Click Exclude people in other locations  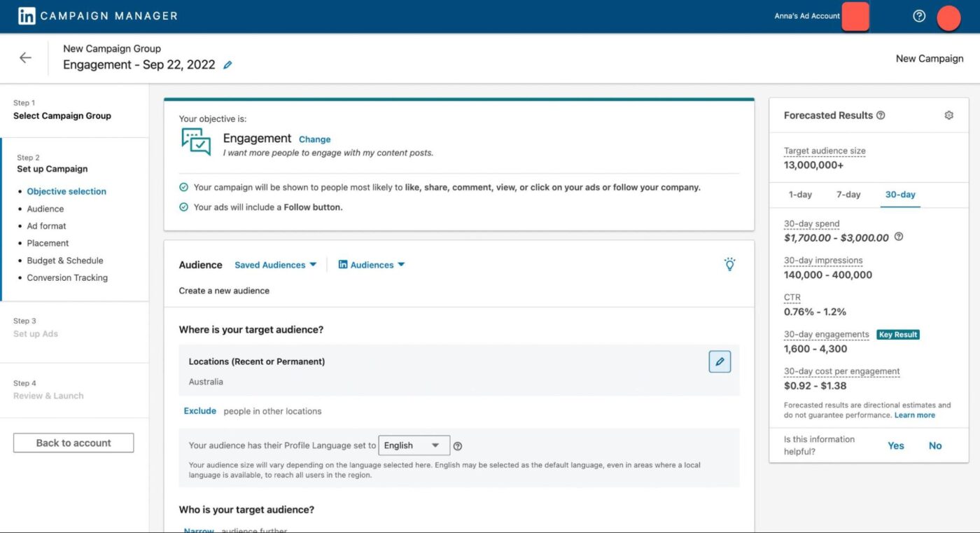tap(199, 410)
